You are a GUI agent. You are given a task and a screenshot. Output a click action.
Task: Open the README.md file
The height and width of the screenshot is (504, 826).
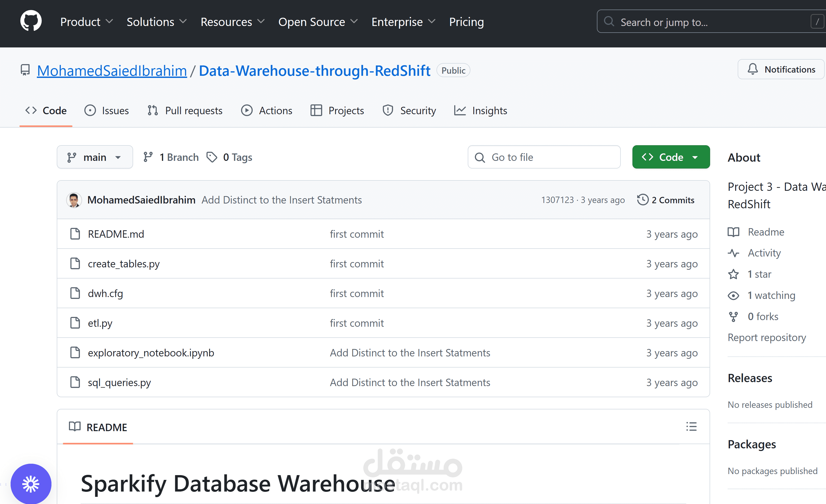[116, 234]
